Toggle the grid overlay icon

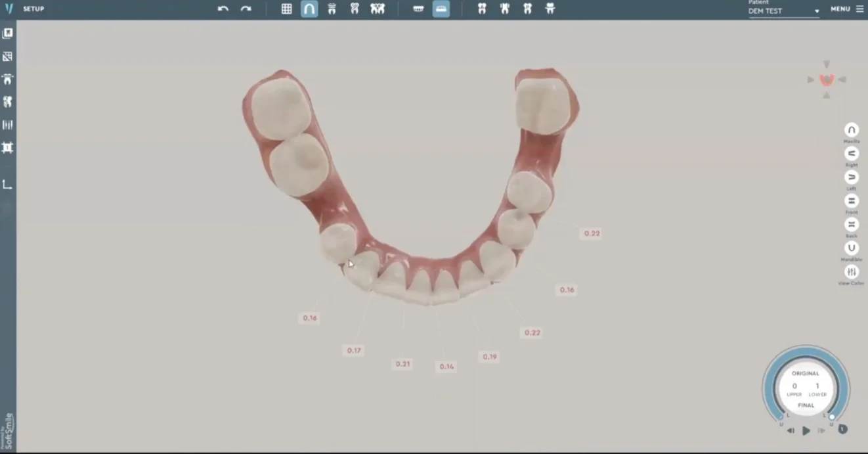click(x=287, y=9)
